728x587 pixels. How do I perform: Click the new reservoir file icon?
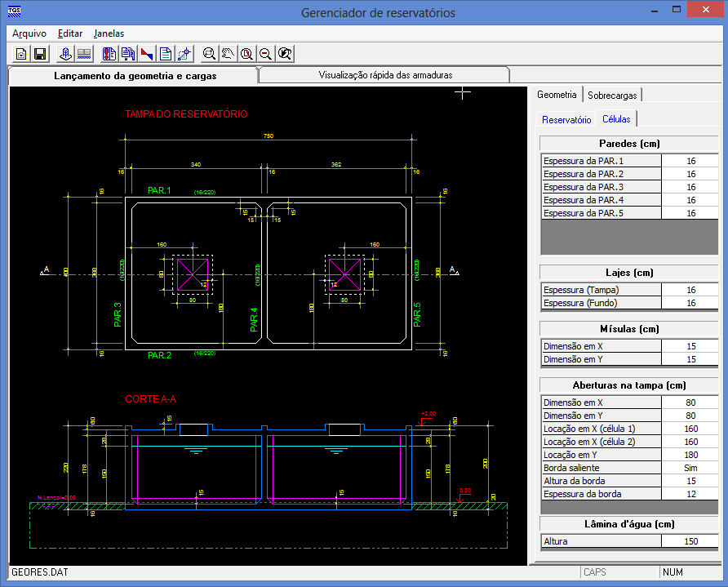point(21,54)
